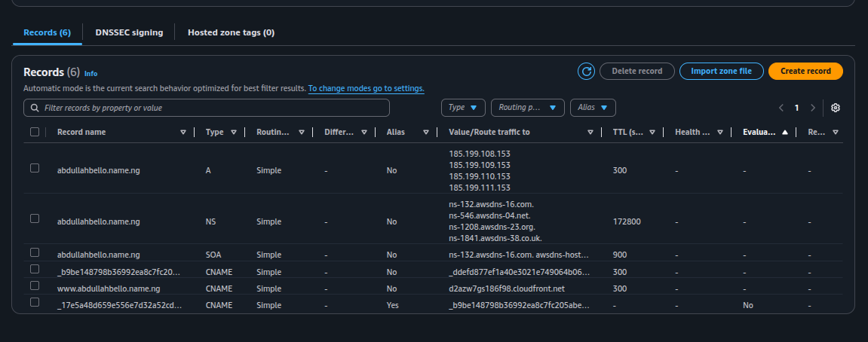Switch to the DNSSEC signing tab
Image resolution: width=868 pixels, height=342 pixels.
click(x=129, y=32)
